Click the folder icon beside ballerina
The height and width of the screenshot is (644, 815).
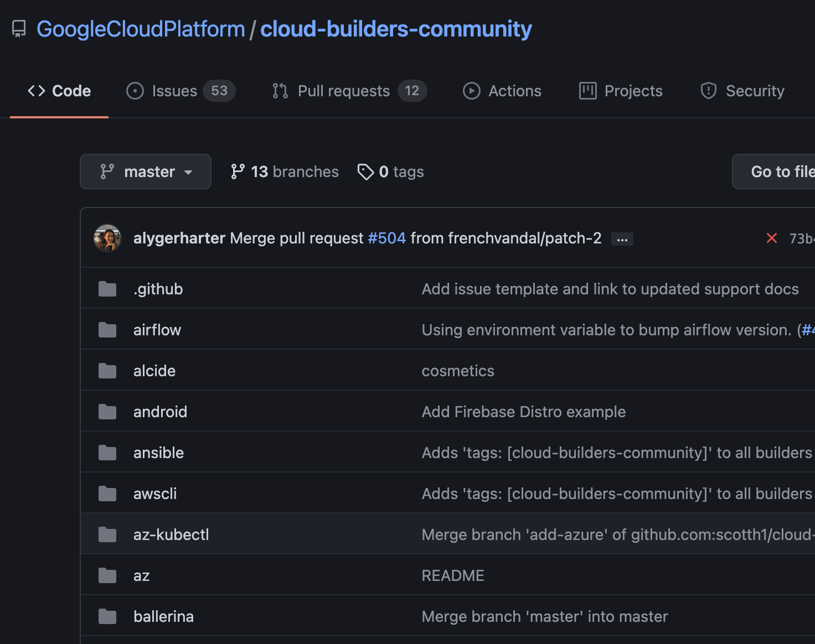coord(107,616)
